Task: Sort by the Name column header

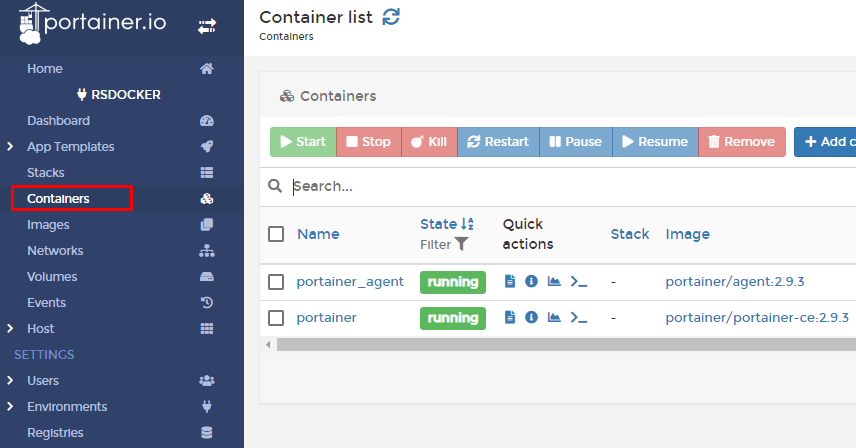Action: tap(318, 234)
